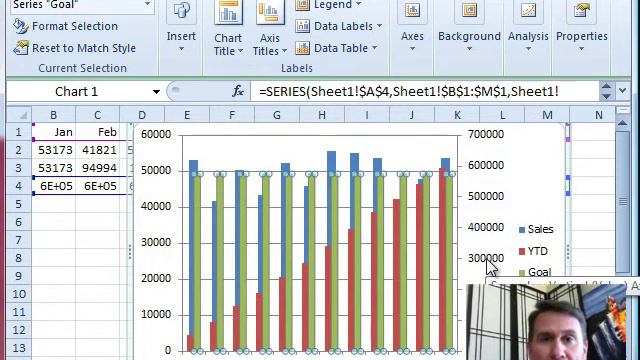Viewport: 640px width, 360px height.
Task: Click the Goal legend entry
Action: [535, 272]
